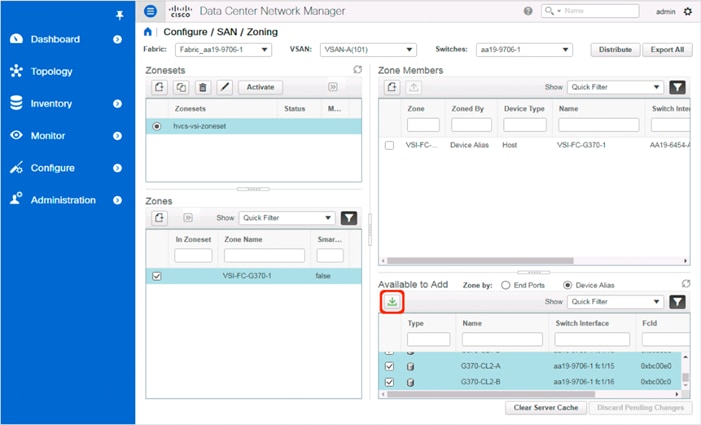Screen dimensions: 701x425
Task: Sort by Zonesets column header
Action: (x=190, y=109)
